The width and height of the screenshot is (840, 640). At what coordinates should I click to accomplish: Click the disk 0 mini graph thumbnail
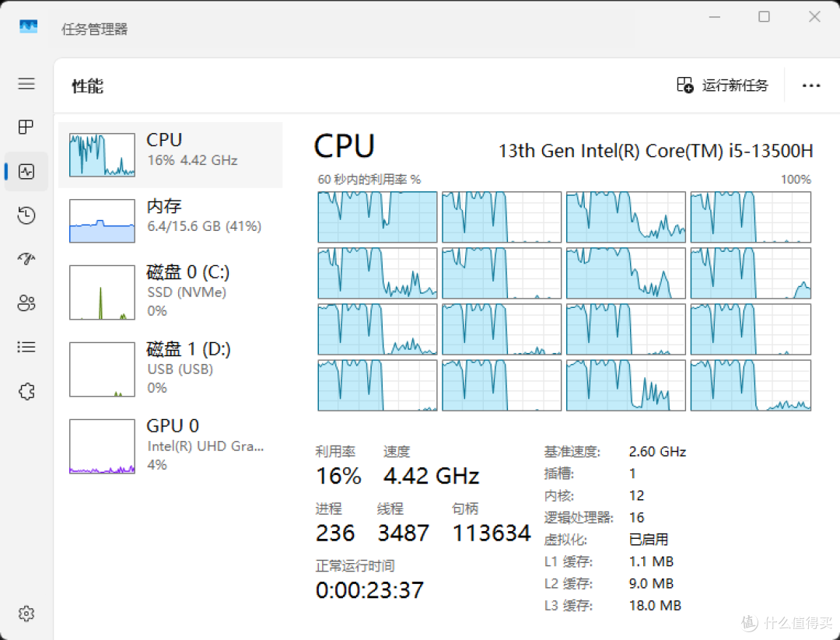(x=103, y=292)
